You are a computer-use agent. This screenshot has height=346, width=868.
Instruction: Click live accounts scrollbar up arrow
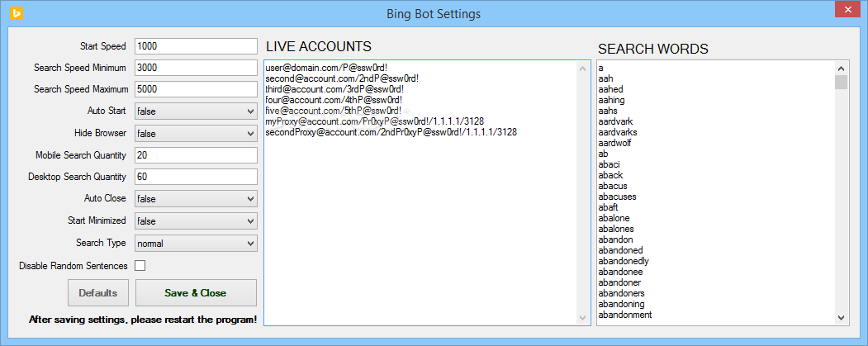point(583,69)
